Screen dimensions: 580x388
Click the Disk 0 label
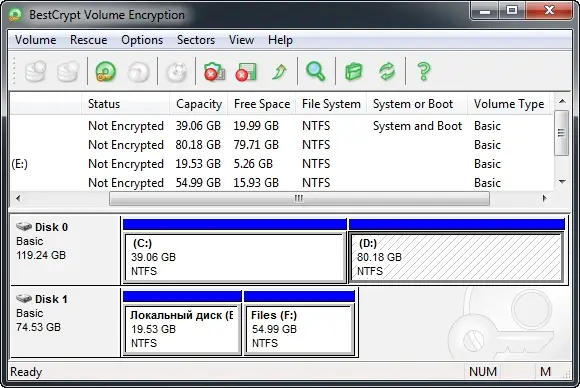[x=51, y=227]
